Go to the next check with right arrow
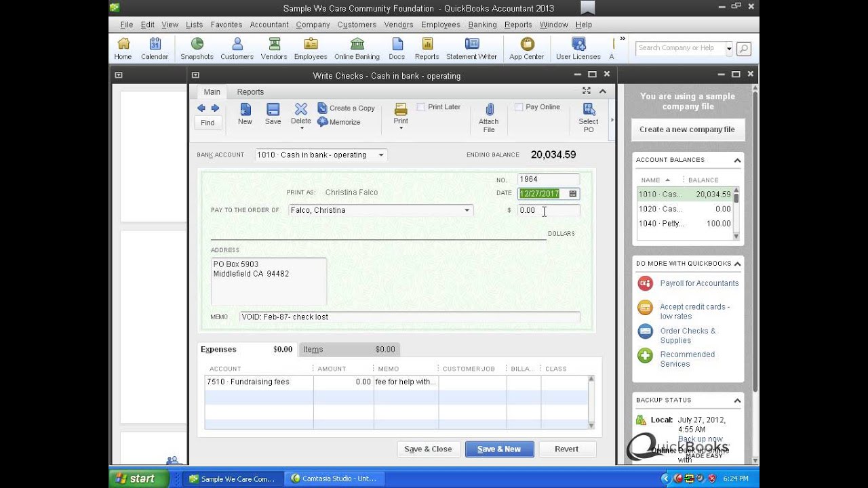This screenshot has height=488, width=868. pyautogui.click(x=215, y=108)
